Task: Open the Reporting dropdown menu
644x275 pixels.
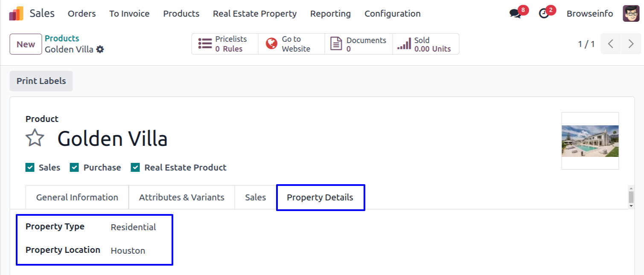Action: (330, 14)
